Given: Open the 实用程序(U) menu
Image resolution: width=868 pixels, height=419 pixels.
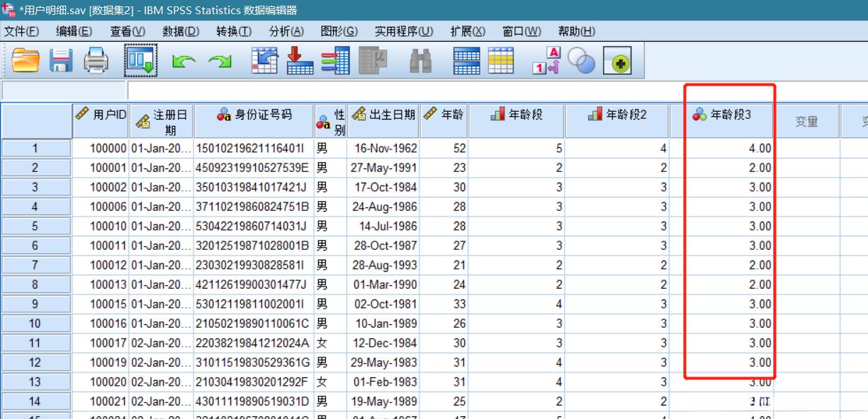Looking at the screenshot, I should 404,31.
